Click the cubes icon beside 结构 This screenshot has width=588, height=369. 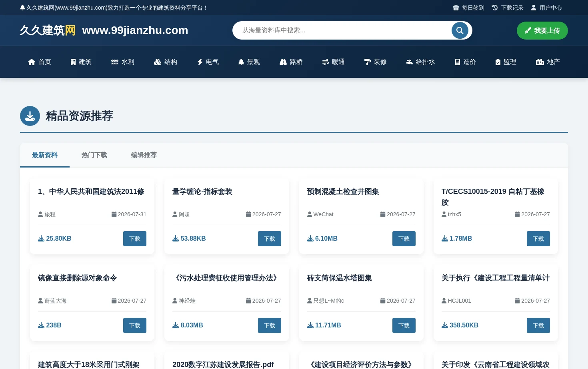pos(158,62)
